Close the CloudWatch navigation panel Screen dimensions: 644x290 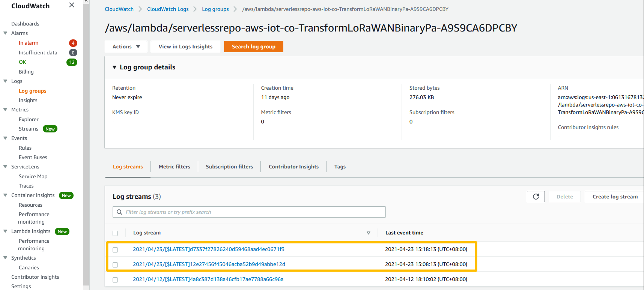(x=72, y=5)
